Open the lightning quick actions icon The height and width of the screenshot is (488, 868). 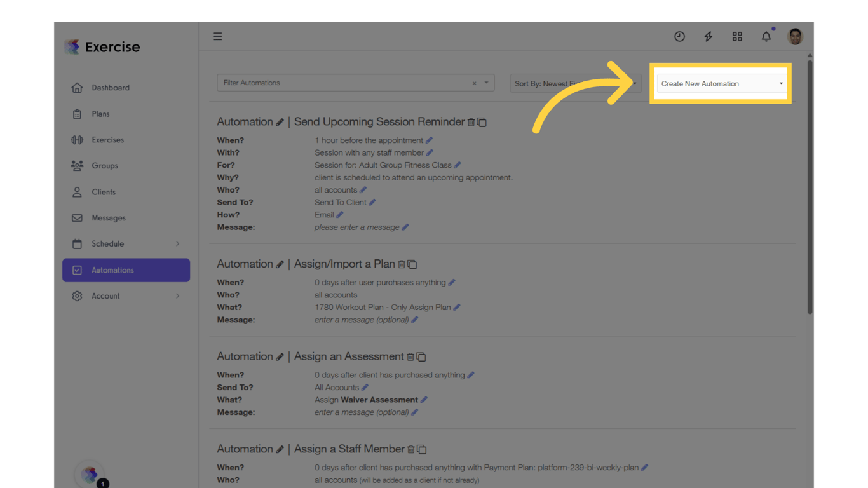708,36
